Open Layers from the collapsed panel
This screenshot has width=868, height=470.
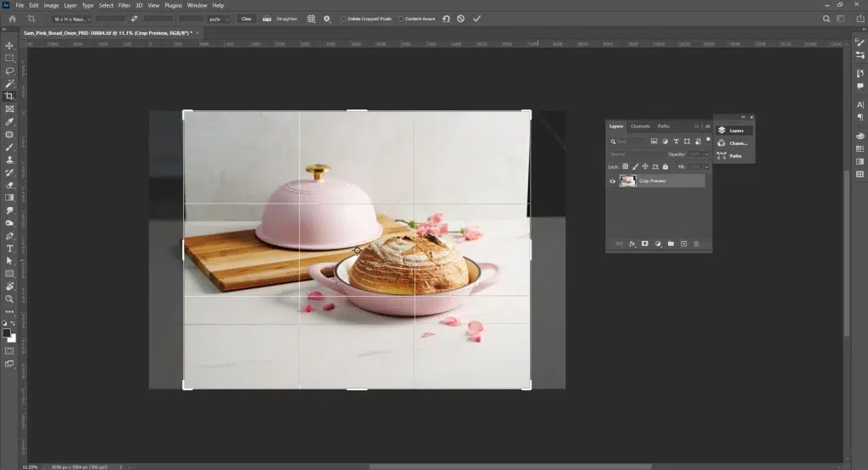[734, 131]
